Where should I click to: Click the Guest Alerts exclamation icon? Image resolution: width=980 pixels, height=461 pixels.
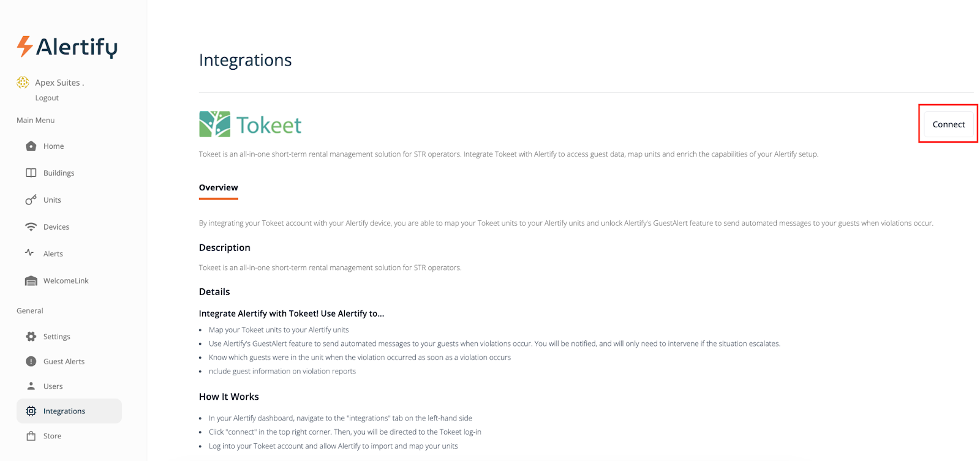pos(31,361)
